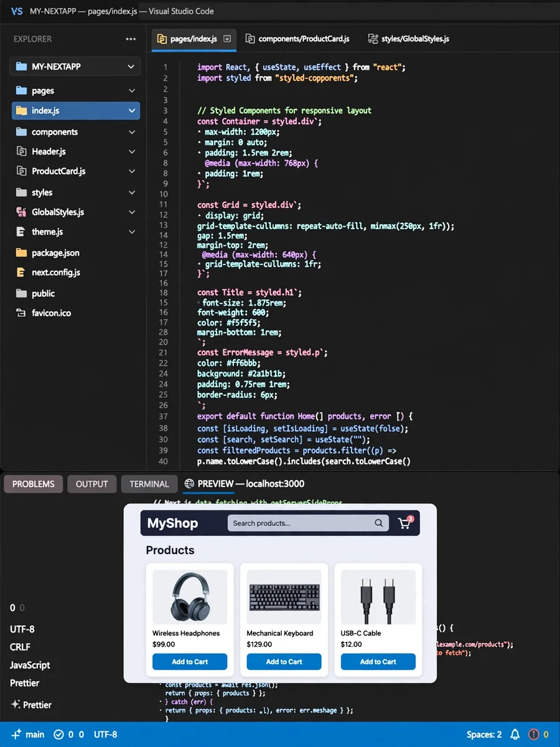This screenshot has height=747, width=560.
Task: Click the styles folder icon
Action: pos(21,192)
